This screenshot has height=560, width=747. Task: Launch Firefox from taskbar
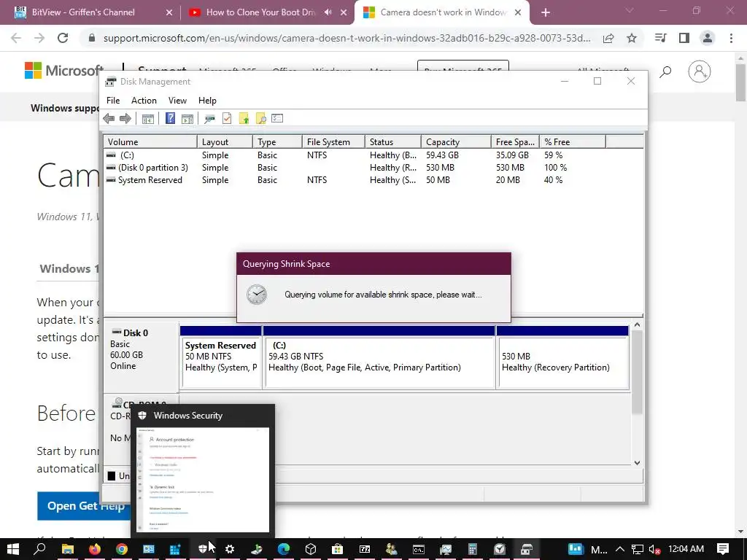pyautogui.click(x=95, y=549)
